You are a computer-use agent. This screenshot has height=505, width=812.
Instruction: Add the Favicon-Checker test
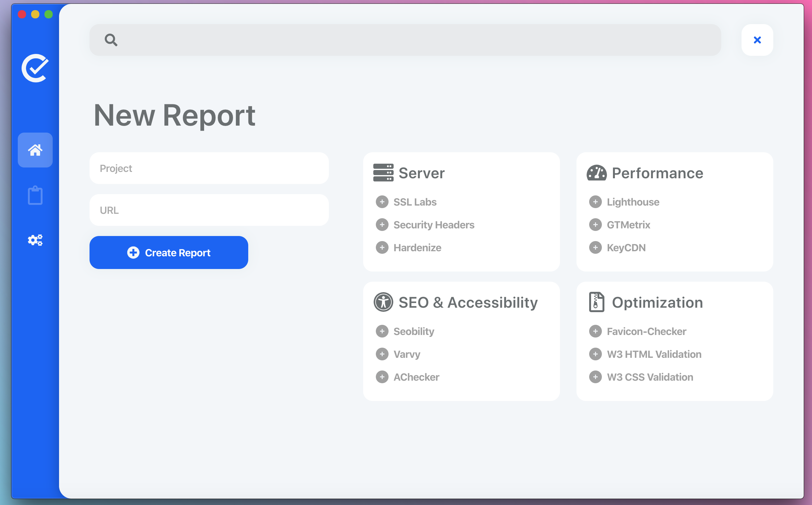pyautogui.click(x=595, y=331)
